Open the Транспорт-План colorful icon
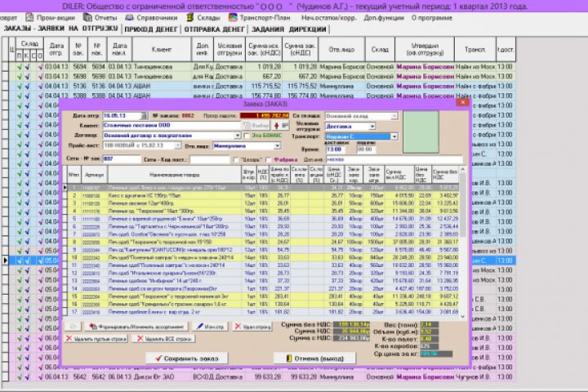 (x=233, y=17)
